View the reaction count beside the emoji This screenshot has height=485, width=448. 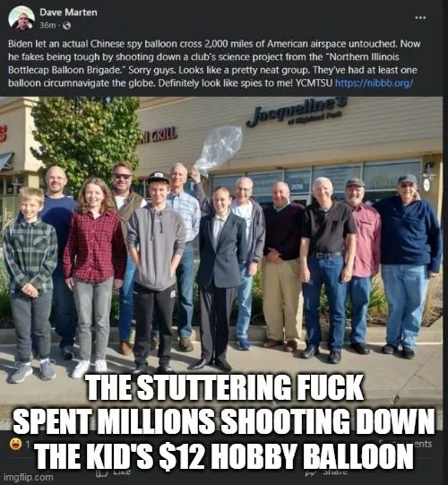(27, 445)
